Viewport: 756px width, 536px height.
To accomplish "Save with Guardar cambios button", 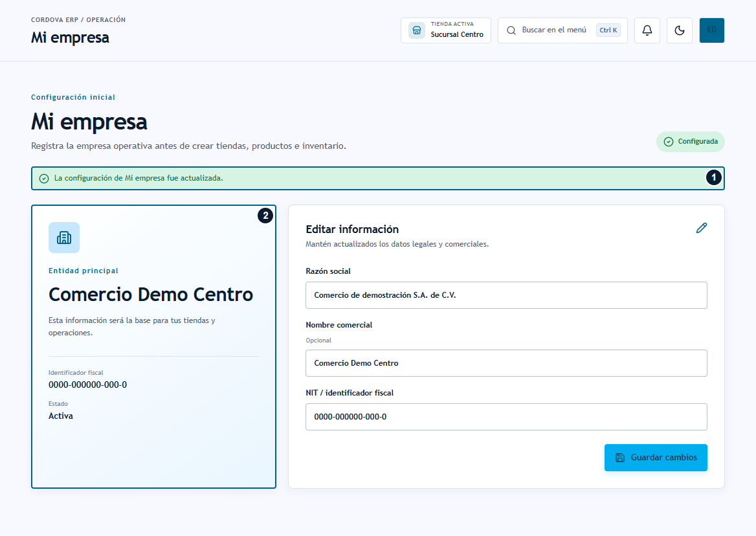I will tap(656, 458).
